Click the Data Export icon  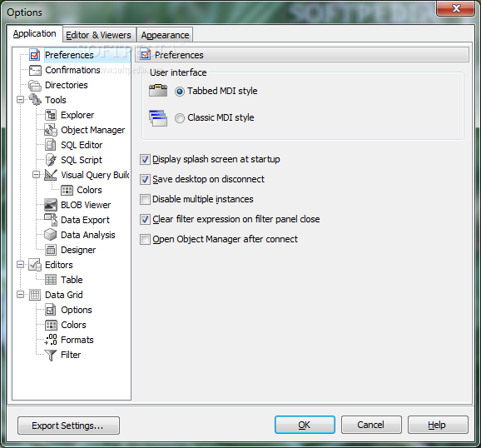[51, 220]
